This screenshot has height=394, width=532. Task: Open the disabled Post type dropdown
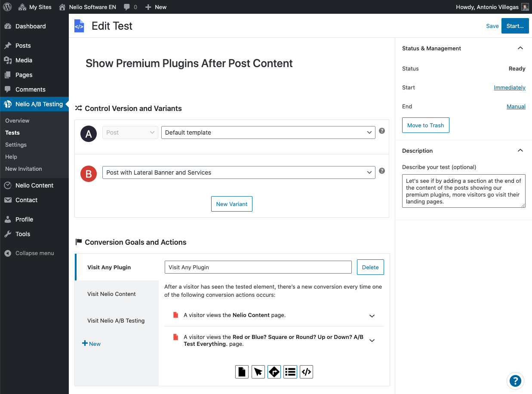pyautogui.click(x=130, y=132)
